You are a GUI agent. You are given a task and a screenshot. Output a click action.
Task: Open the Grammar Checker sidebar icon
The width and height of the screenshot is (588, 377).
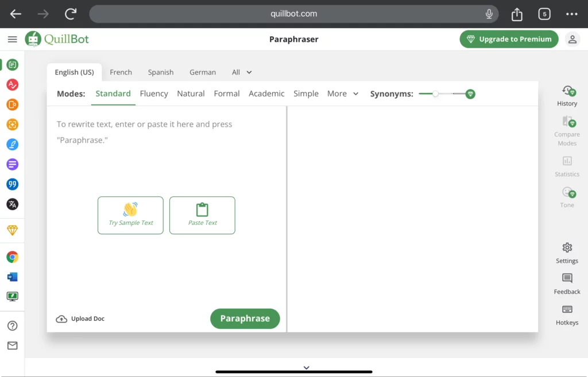tap(13, 85)
